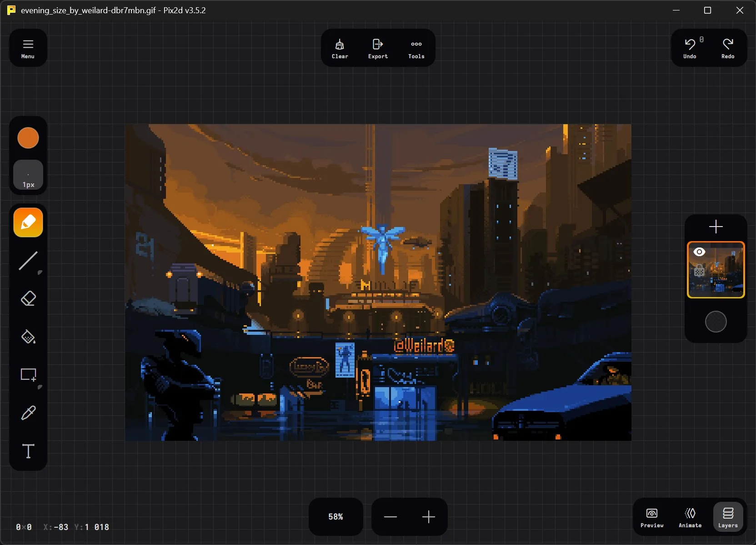Maximize the Pix2d window
The width and height of the screenshot is (756, 545).
pos(707,10)
